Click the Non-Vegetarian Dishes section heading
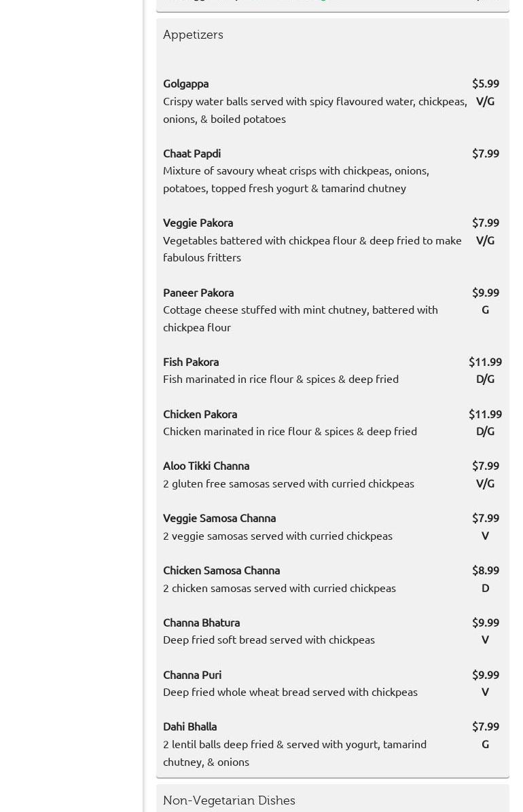Image resolution: width=523 pixels, height=812 pixels. tap(229, 800)
